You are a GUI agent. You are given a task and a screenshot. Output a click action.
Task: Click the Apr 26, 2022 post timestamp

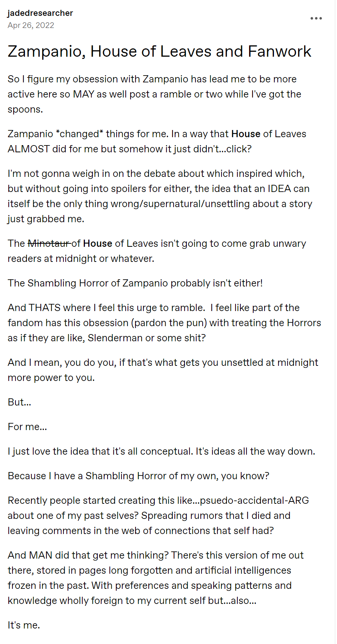pos(31,25)
